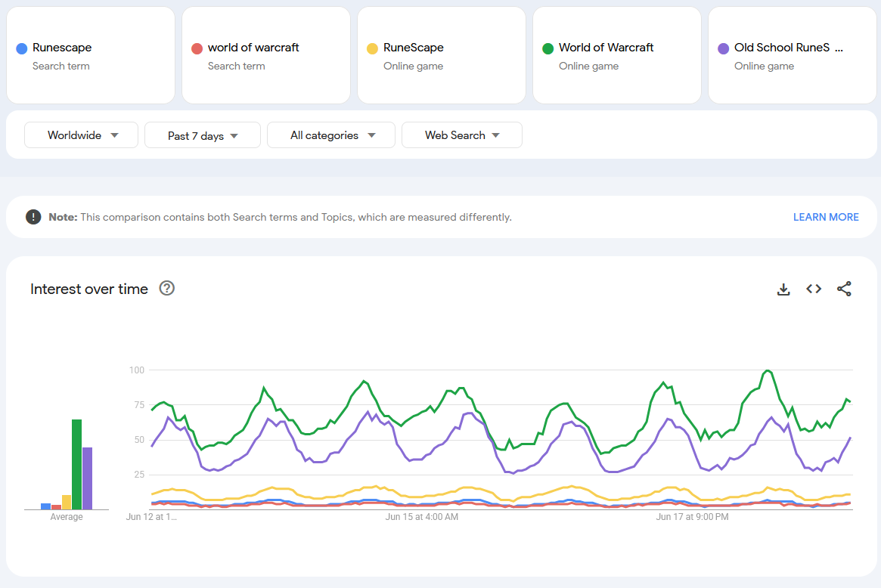
Task: Click the note exclamation info icon
Action: (x=34, y=217)
